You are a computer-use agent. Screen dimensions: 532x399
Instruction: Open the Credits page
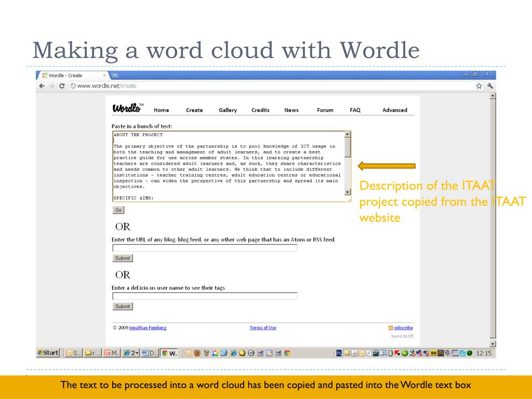coord(260,110)
